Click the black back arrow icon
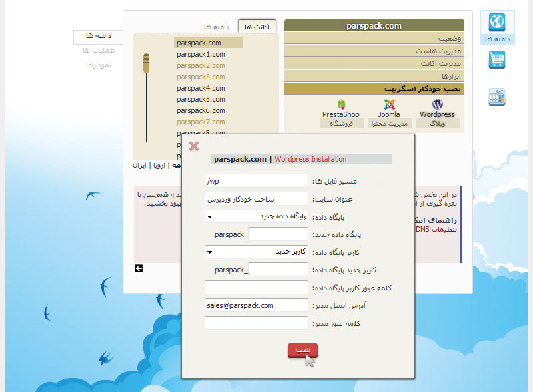 [139, 268]
